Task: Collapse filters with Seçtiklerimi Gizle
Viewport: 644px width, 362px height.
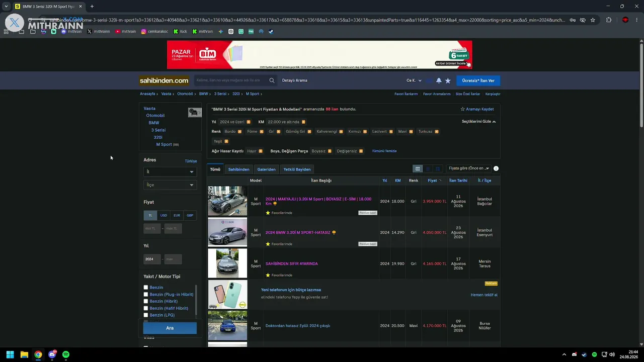Action: (478, 122)
